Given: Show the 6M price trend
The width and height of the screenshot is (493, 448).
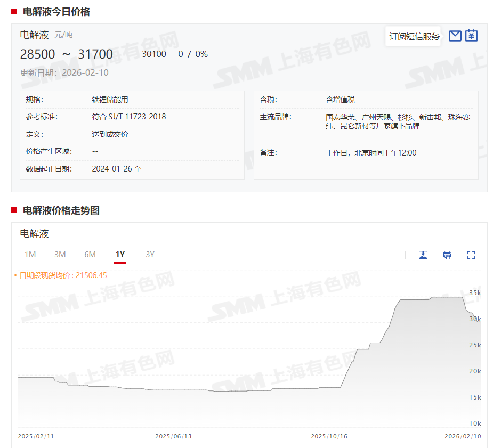Looking at the screenshot, I should pos(90,255).
